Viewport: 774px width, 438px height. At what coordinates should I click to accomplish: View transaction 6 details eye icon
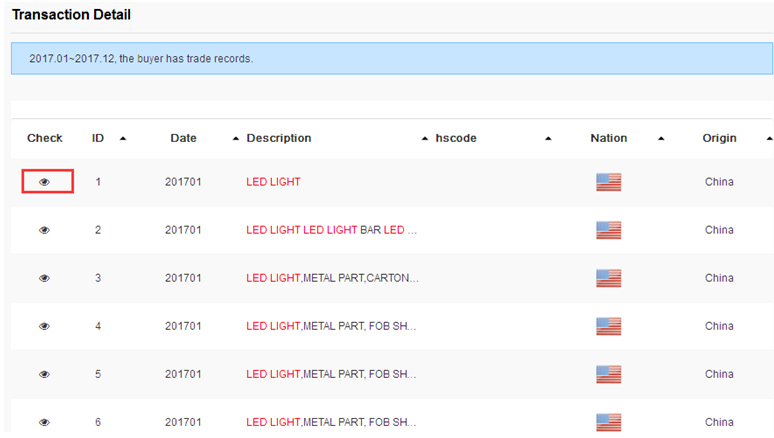click(x=44, y=422)
